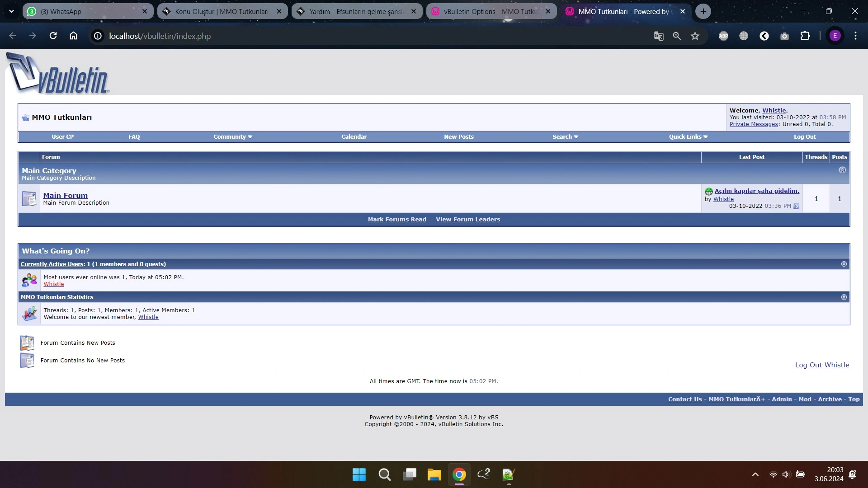Image resolution: width=868 pixels, height=488 pixels.
Task: Reload the current page
Action: [53, 36]
